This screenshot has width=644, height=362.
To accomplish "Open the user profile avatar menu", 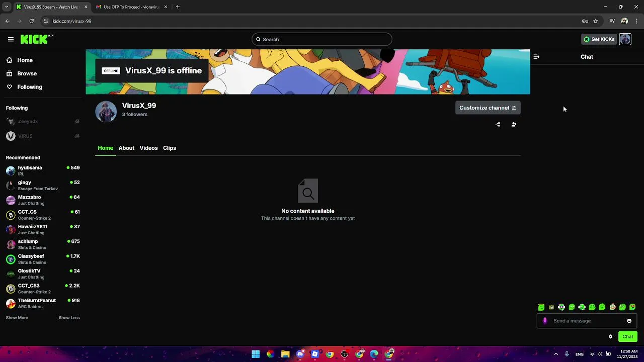I will coord(625,39).
